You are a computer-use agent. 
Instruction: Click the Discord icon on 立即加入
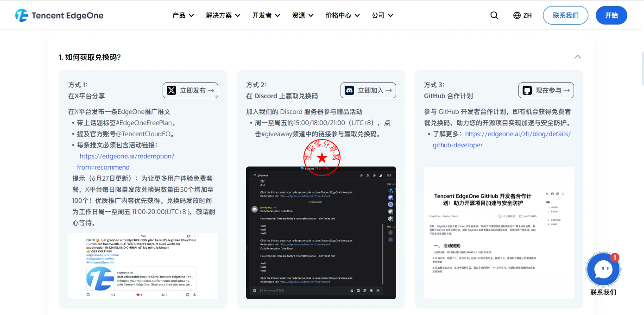point(349,90)
